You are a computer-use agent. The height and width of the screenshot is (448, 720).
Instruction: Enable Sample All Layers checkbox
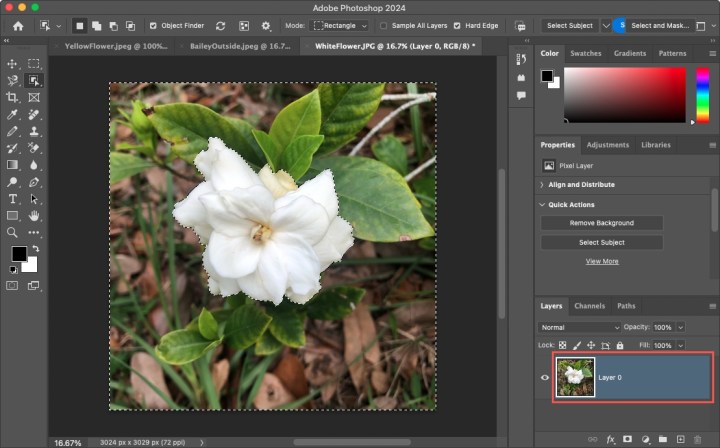(385, 25)
